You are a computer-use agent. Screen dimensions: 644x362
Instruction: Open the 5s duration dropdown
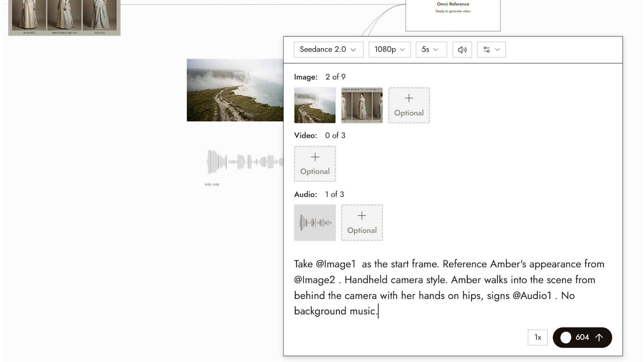click(431, 50)
